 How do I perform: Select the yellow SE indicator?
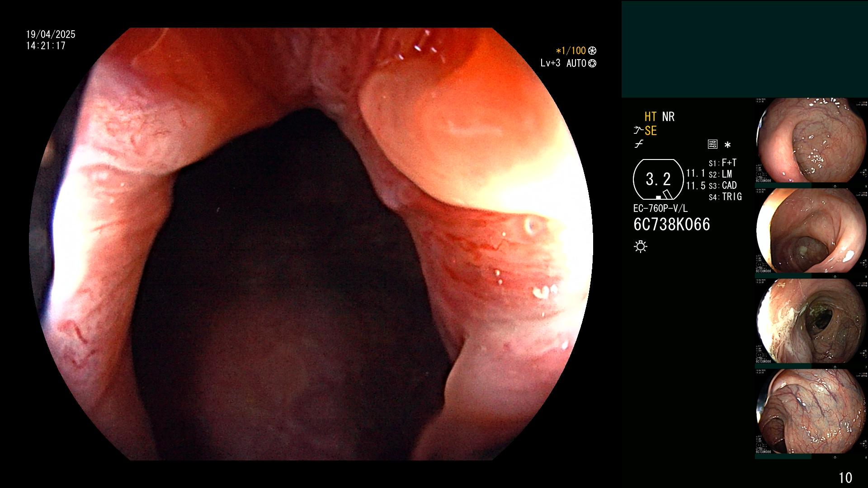(x=651, y=131)
